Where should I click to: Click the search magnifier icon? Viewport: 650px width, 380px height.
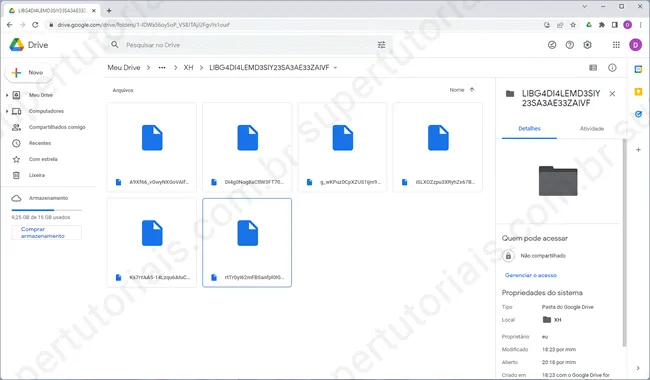point(115,45)
